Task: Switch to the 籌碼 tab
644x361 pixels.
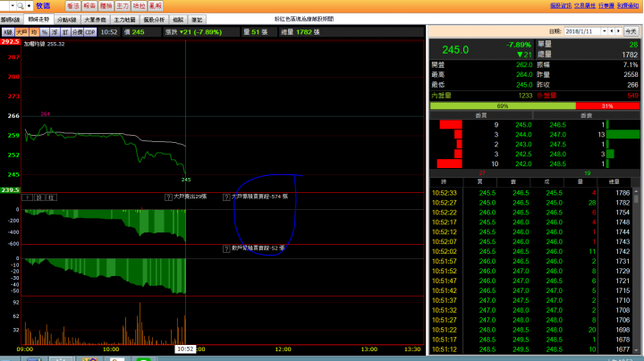Action: (178, 20)
